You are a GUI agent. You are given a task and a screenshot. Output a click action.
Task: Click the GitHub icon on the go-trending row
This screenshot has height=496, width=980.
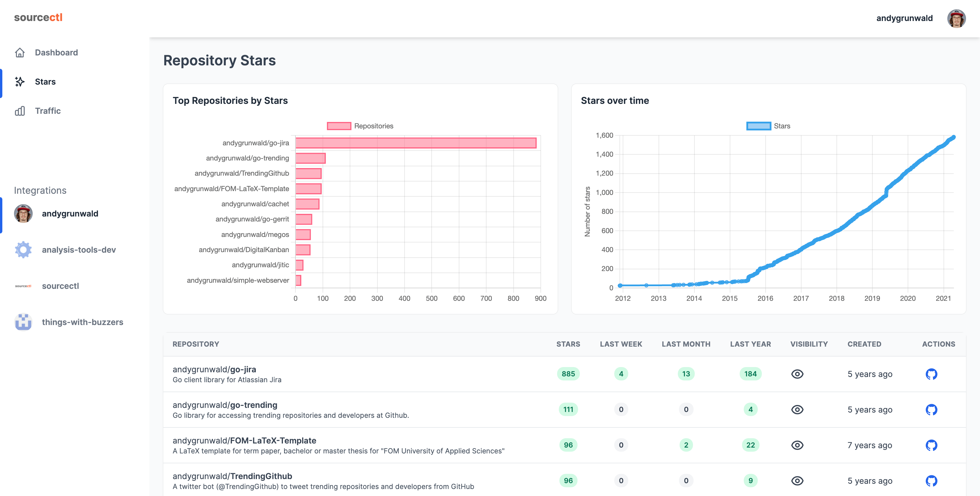pyautogui.click(x=931, y=410)
